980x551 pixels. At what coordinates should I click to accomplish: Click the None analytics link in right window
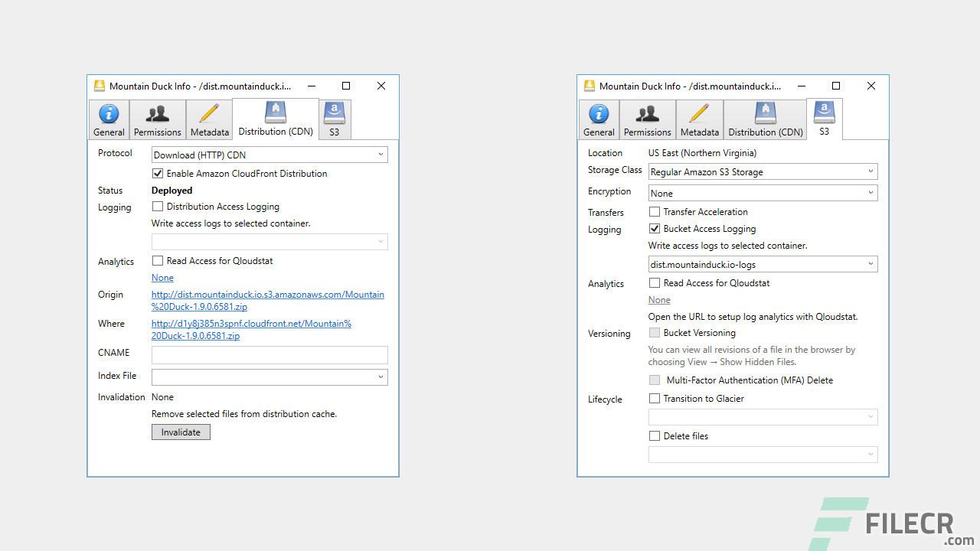pos(659,300)
